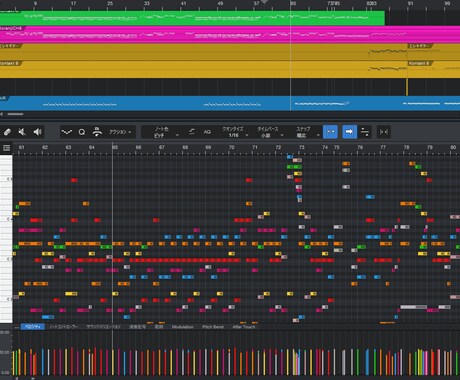460x380 pixels.
Task: Toggle the blue autoscroll arrow button
Action: (x=349, y=132)
